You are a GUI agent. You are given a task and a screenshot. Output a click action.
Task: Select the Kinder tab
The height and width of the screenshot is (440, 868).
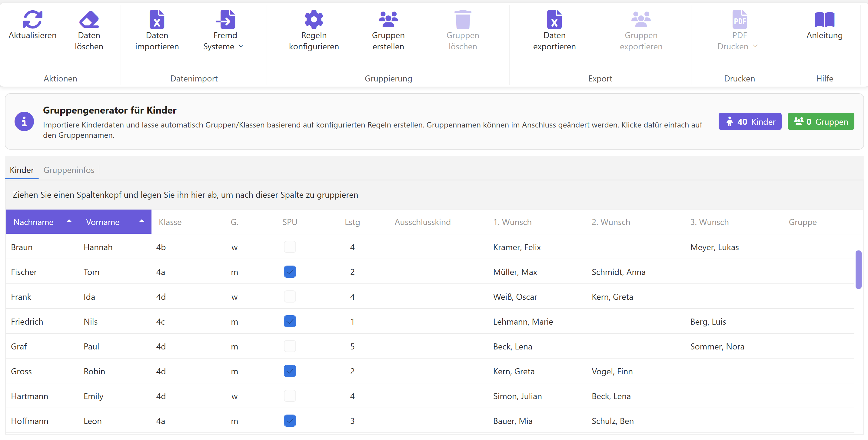(x=22, y=170)
